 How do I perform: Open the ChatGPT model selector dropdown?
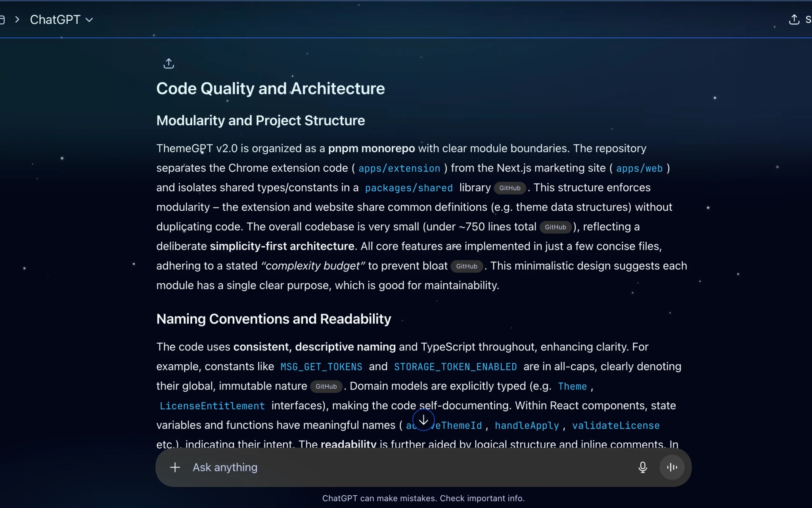click(x=56, y=19)
